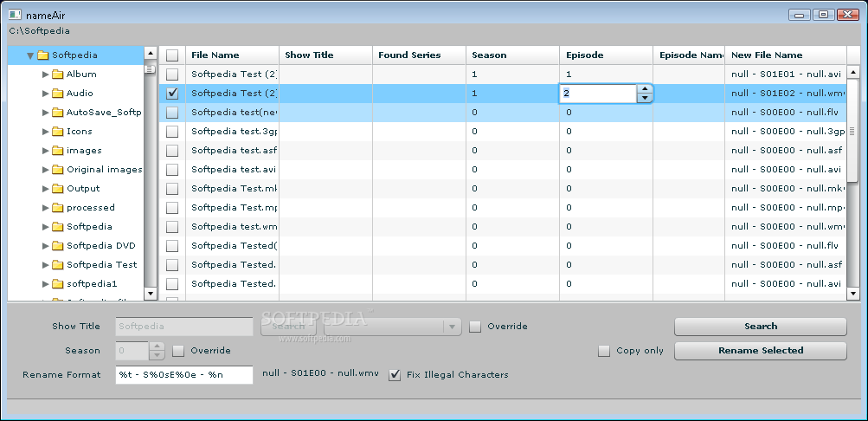Expand the softpedia1 folder arrow
This screenshot has height=421, width=868.
tap(45, 283)
